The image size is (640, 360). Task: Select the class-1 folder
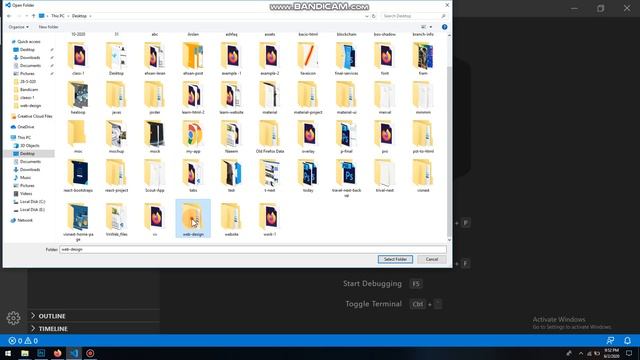[78, 59]
